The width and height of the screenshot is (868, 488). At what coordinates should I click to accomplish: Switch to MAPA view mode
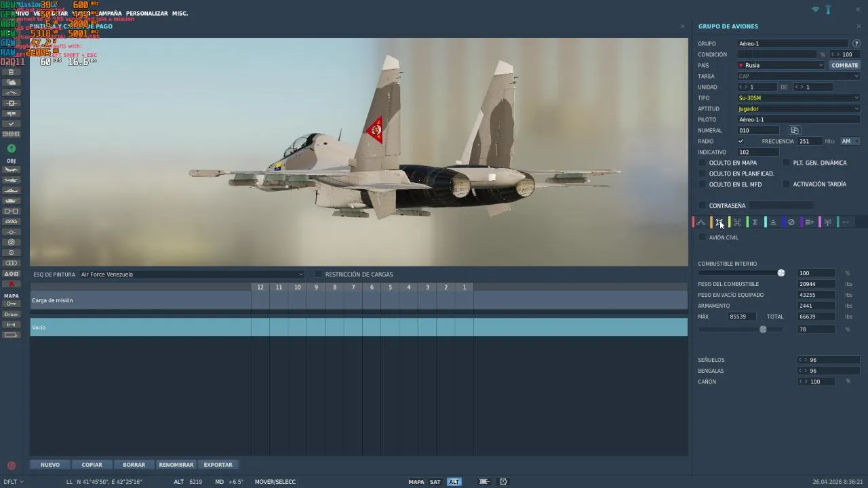416,482
